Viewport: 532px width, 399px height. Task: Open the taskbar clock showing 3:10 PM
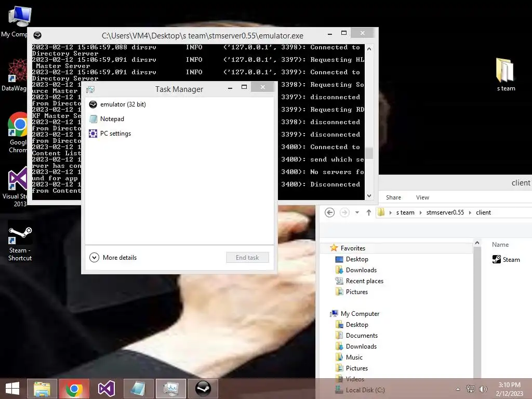[509, 389]
